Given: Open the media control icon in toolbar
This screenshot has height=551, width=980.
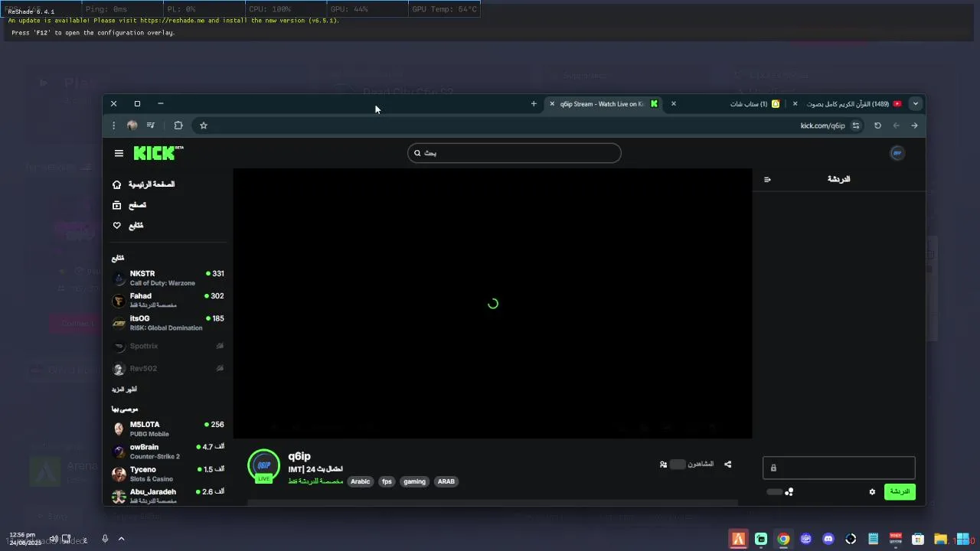Looking at the screenshot, I should coord(151,126).
